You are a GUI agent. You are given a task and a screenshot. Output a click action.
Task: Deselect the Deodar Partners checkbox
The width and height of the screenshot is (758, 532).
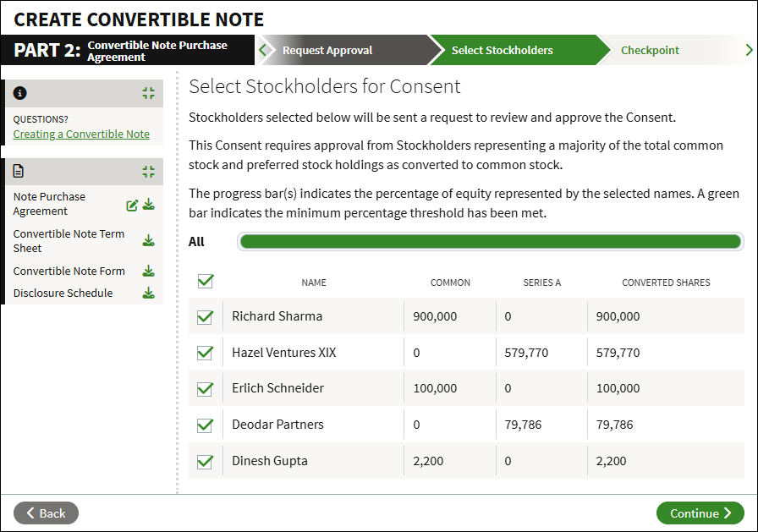click(205, 425)
